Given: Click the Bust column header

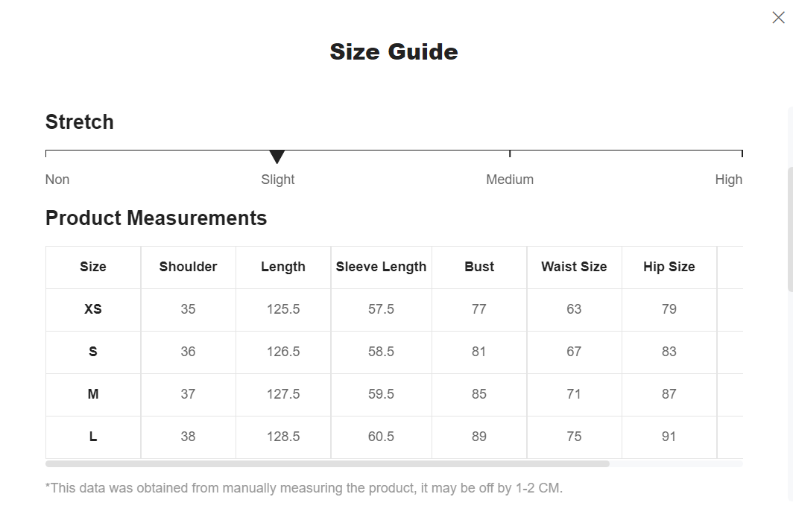Looking at the screenshot, I should pos(479,267).
